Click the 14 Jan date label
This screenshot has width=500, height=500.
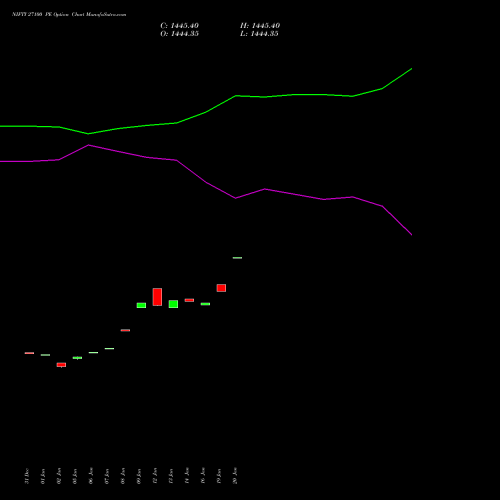pos(187,476)
